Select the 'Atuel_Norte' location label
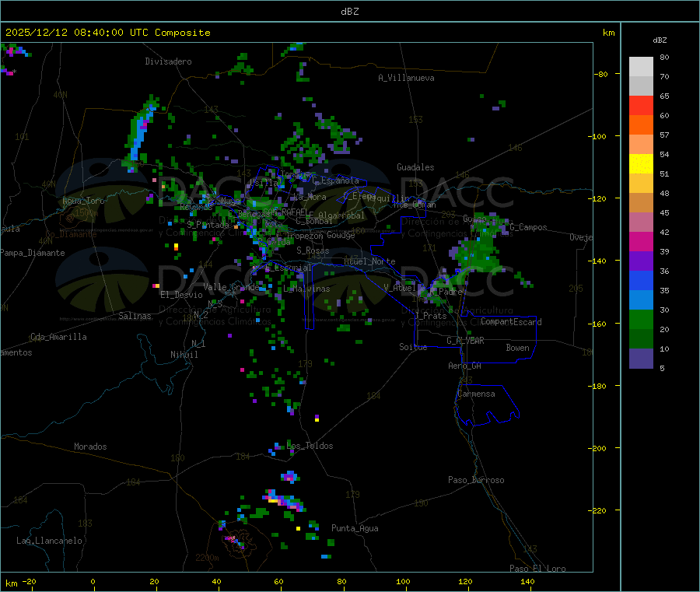The height and width of the screenshot is (592, 700). tap(369, 261)
